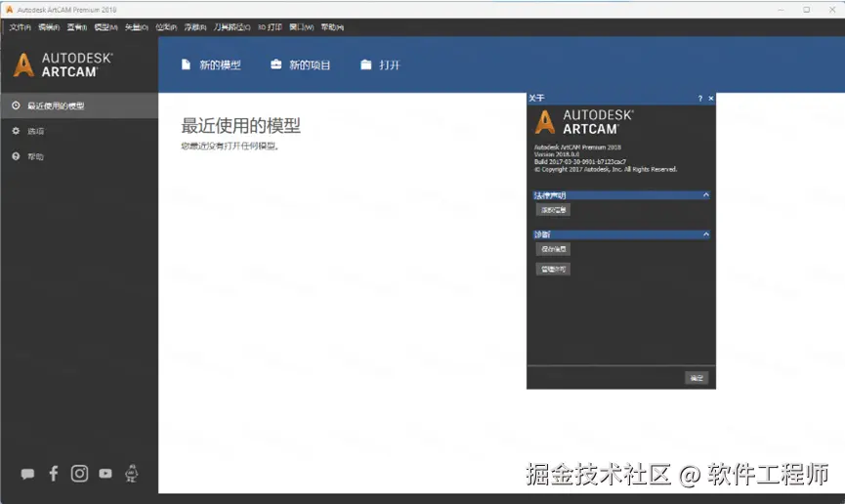Click the 新的项目 button text
The width and height of the screenshot is (845, 504).
310,65
